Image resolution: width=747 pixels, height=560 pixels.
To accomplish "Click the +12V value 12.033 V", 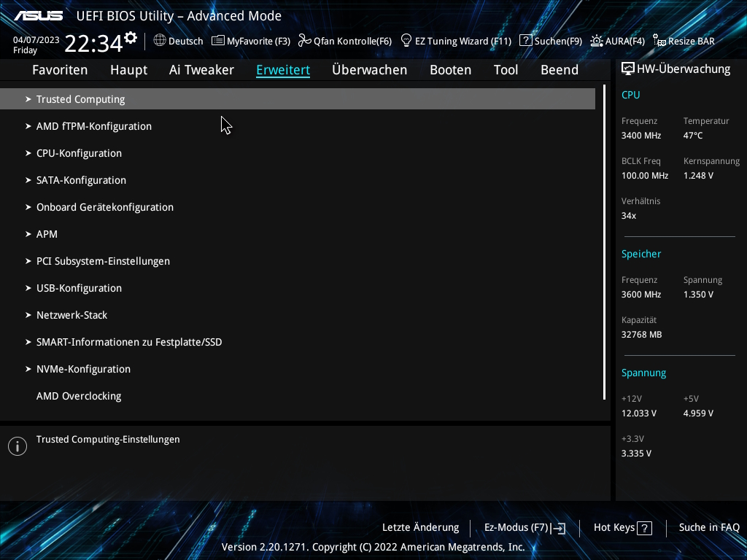I will pos(639,413).
